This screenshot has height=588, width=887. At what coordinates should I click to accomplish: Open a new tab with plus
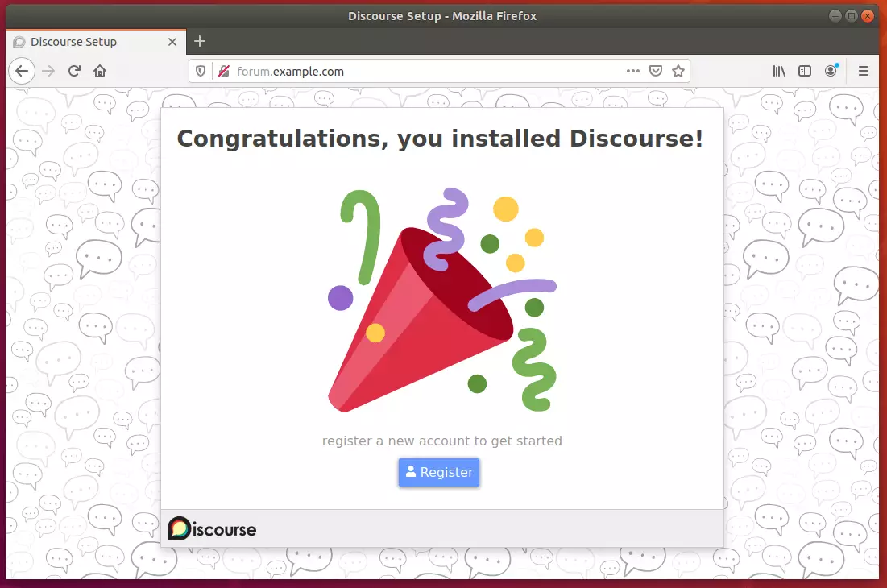(x=200, y=41)
